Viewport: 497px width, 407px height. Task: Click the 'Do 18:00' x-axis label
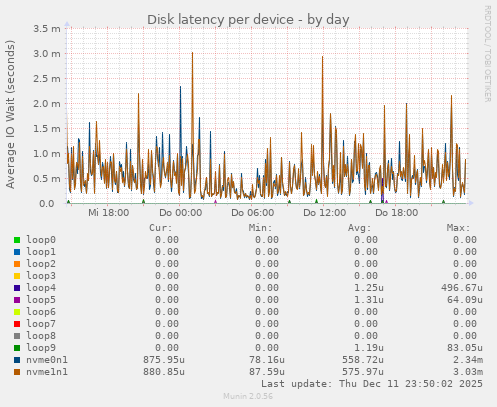(396, 213)
